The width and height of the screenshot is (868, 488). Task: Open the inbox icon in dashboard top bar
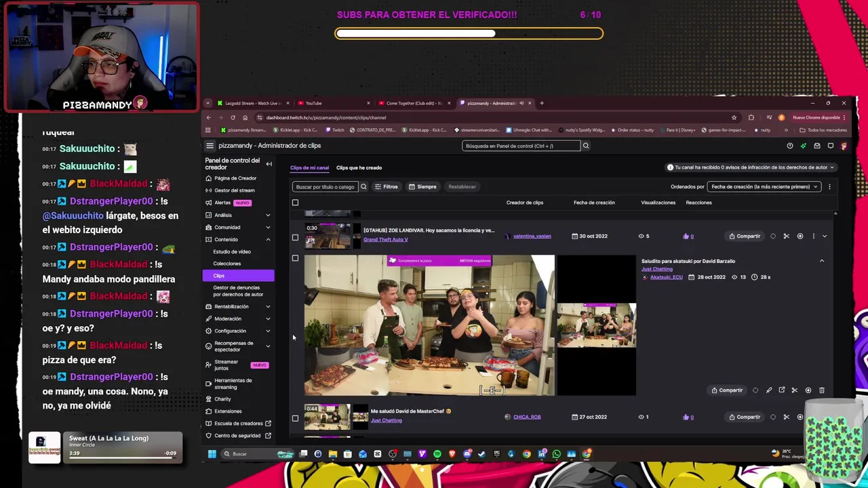click(817, 146)
